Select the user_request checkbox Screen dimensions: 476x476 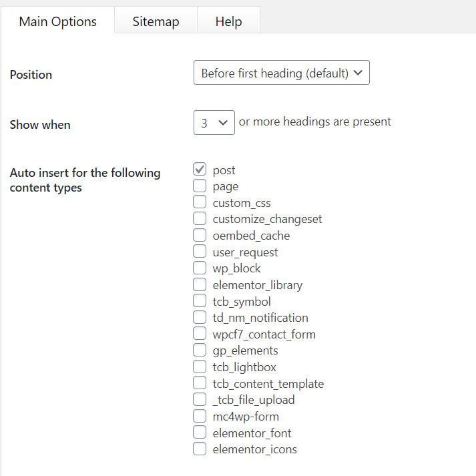(200, 252)
